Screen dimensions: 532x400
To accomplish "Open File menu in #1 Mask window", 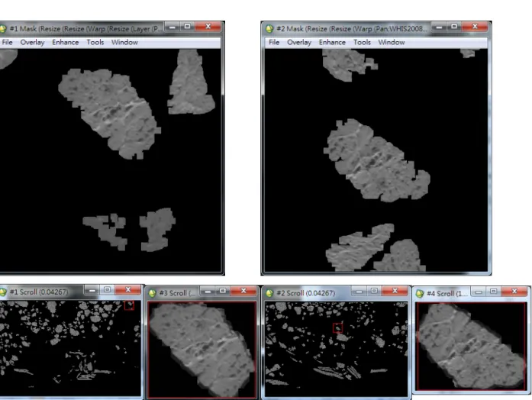I will tap(7, 43).
